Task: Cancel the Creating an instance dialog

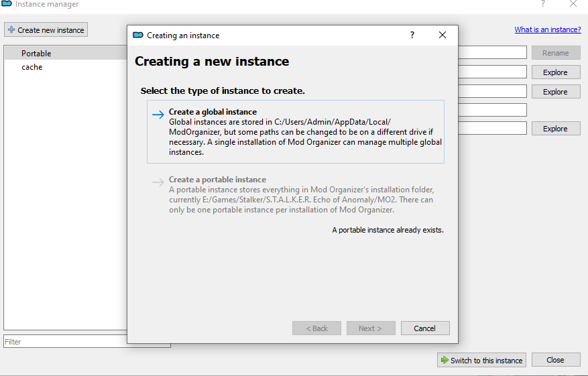Action: pos(425,328)
